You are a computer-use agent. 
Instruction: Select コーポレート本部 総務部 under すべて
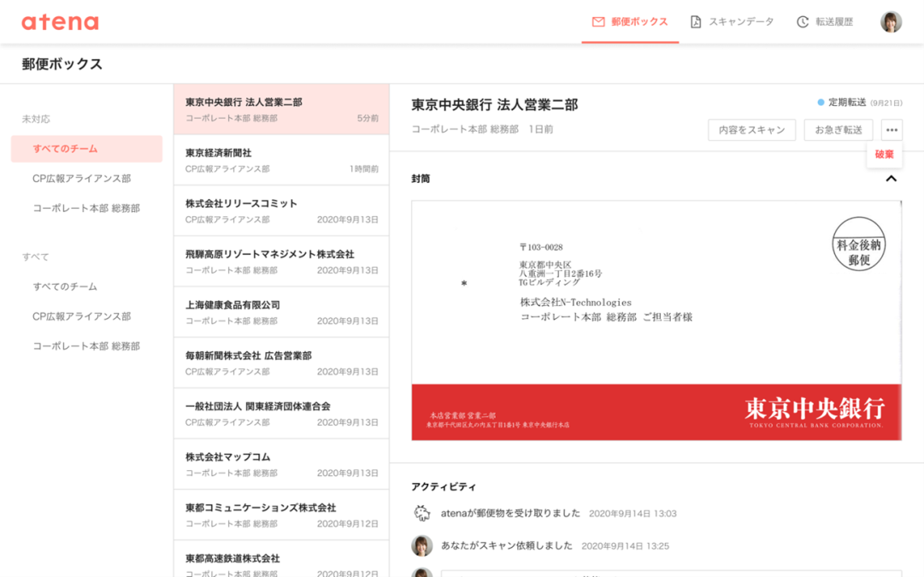click(85, 346)
